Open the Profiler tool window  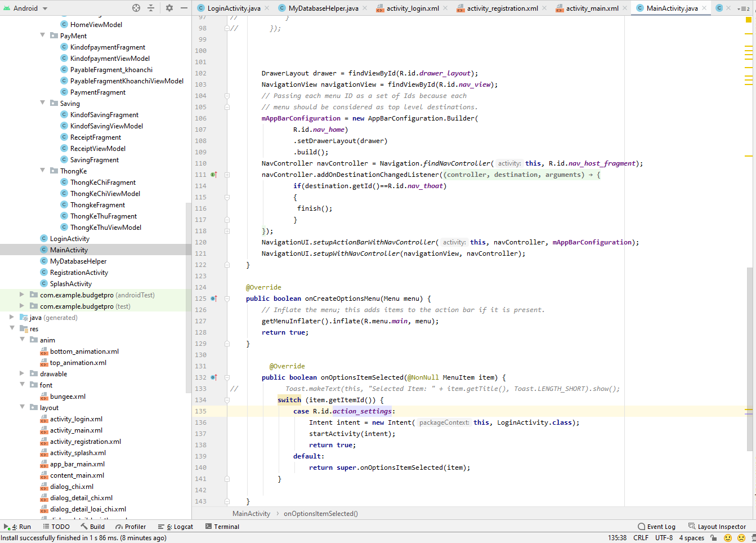click(131, 527)
